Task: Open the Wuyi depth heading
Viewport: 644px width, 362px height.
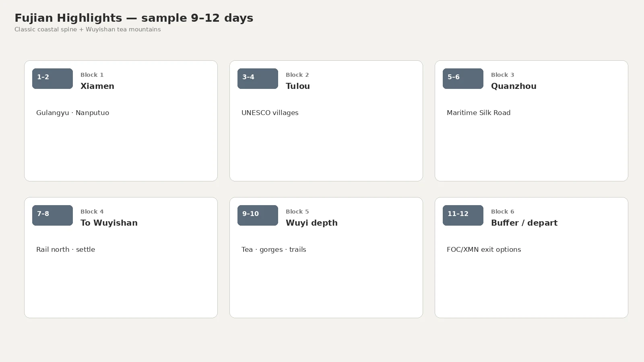Action: tap(312, 223)
